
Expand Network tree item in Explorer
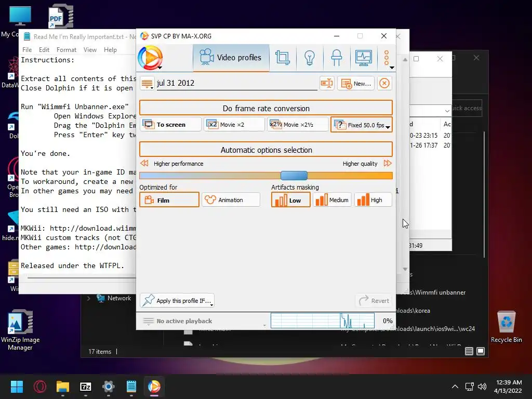(x=89, y=298)
